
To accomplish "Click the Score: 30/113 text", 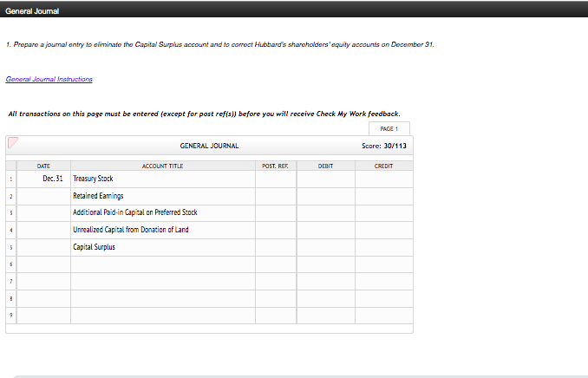I will coord(384,146).
